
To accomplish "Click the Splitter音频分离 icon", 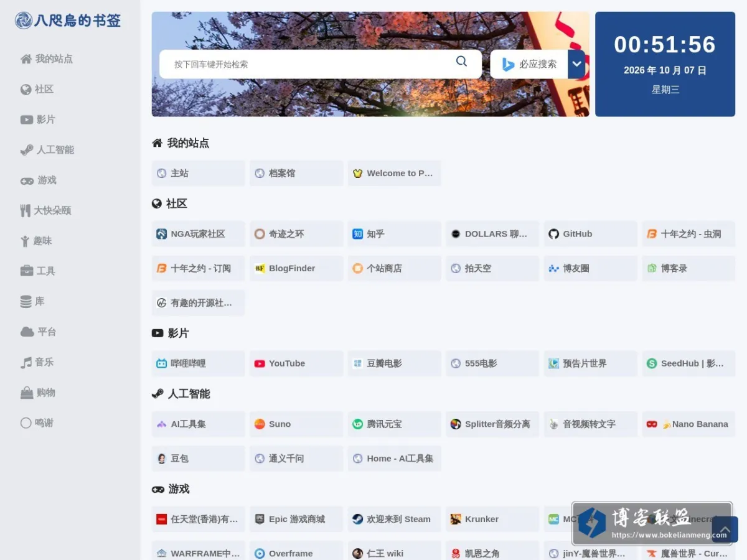I will [x=456, y=424].
